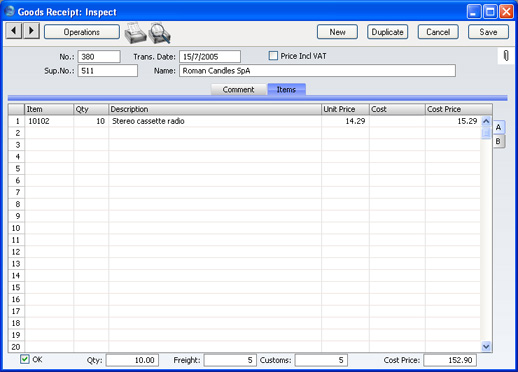Click the Qty column header
Viewport: 518px width, 372px height.
(x=91, y=109)
